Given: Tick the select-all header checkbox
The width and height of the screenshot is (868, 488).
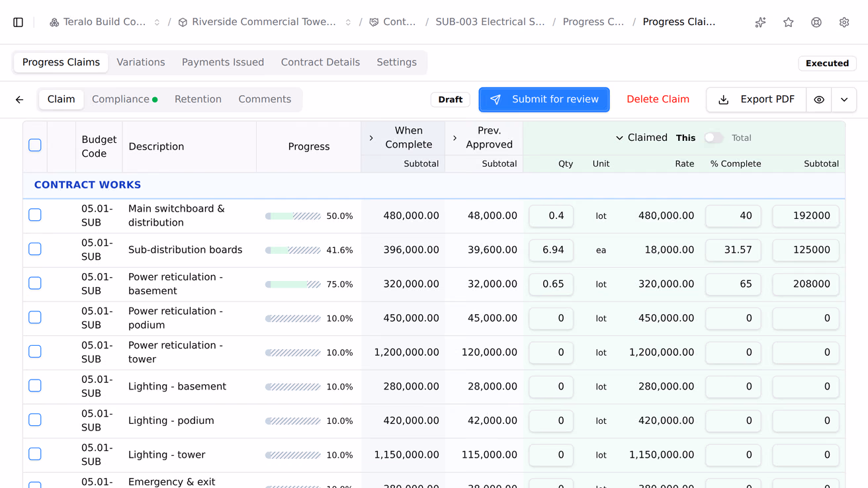Looking at the screenshot, I should pos(35,145).
